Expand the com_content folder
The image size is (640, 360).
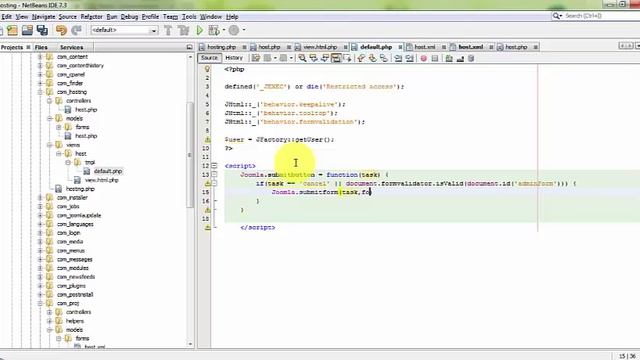coord(40,57)
